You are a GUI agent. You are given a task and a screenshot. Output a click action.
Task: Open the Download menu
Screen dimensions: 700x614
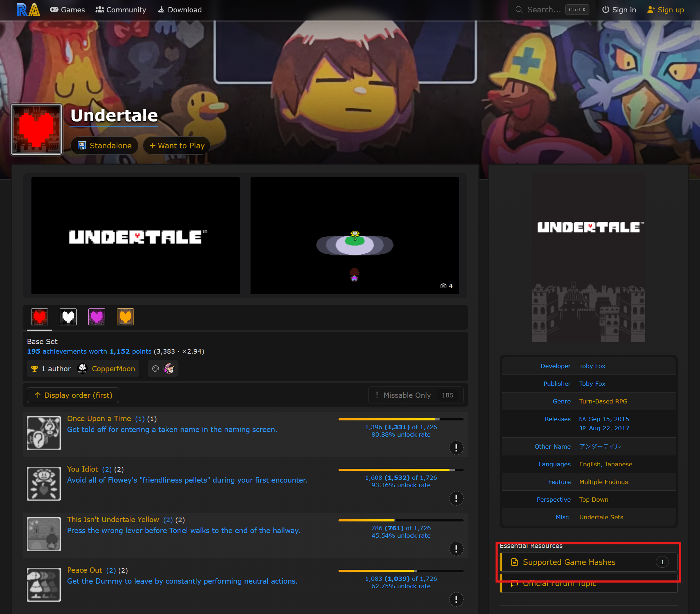pos(180,10)
